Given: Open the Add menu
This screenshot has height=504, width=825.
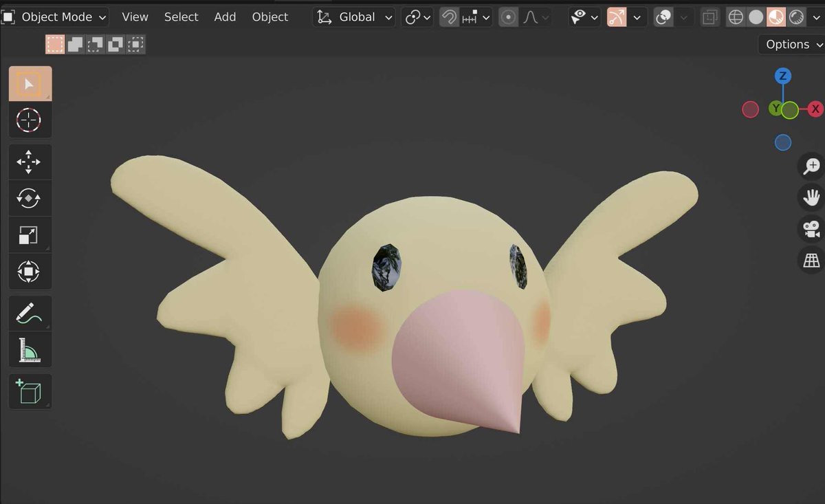Looking at the screenshot, I should (x=225, y=17).
